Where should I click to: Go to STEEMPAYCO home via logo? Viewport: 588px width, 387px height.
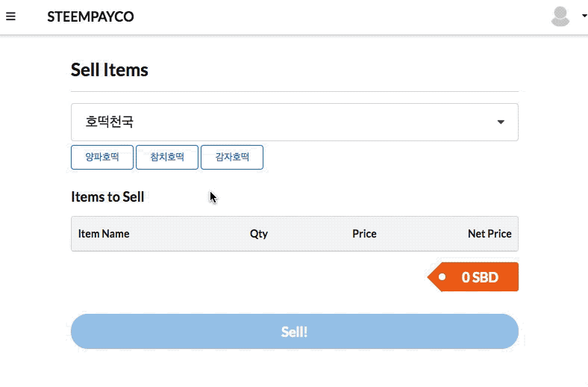point(90,16)
